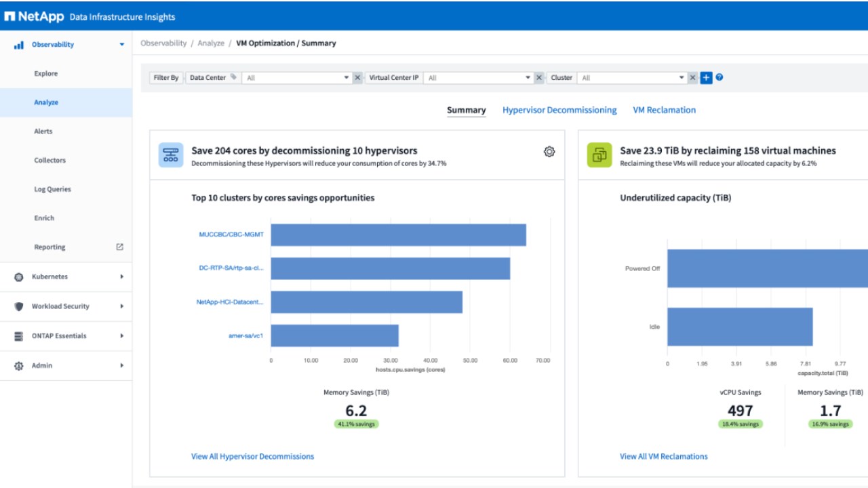Remove the Data Center filter with its X
This screenshot has width=868, height=488.
click(x=357, y=78)
